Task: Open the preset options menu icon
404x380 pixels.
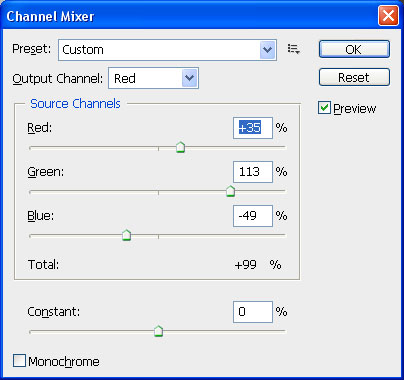Action: click(294, 49)
